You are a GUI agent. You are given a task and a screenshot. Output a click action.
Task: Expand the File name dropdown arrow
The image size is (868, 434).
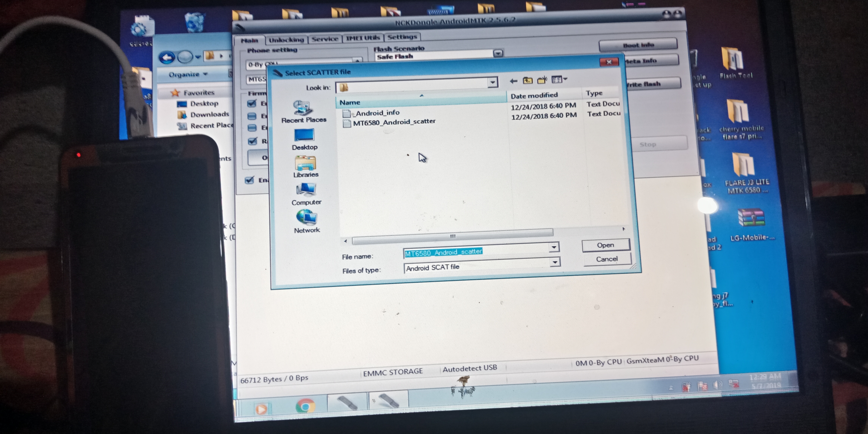pyautogui.click(x=554, y=247)
